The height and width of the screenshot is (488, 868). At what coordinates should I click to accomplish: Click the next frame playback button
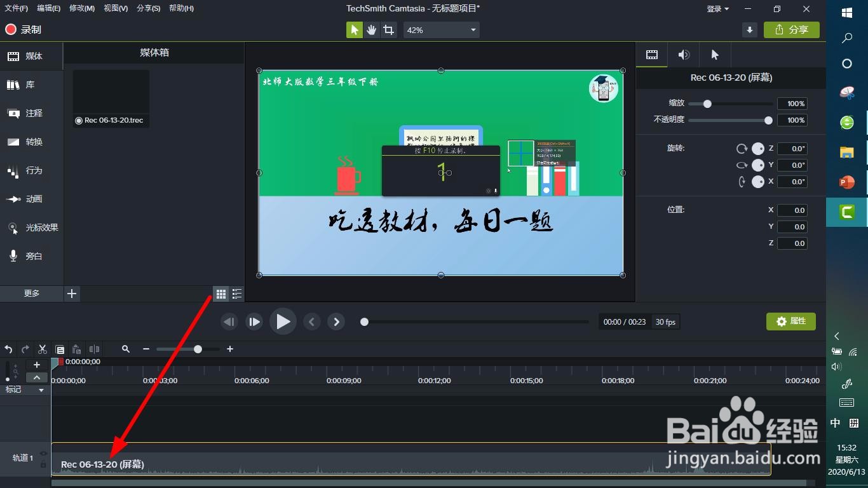[x=254, y=322]
